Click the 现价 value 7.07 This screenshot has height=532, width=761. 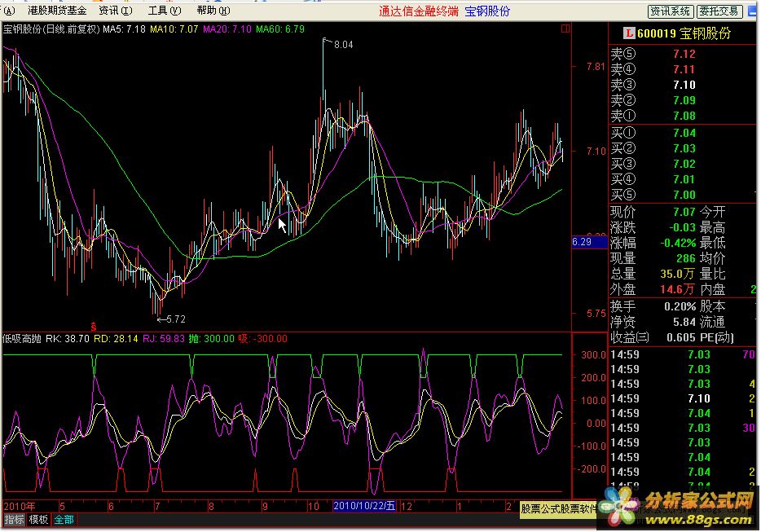[x=684, y=212]
